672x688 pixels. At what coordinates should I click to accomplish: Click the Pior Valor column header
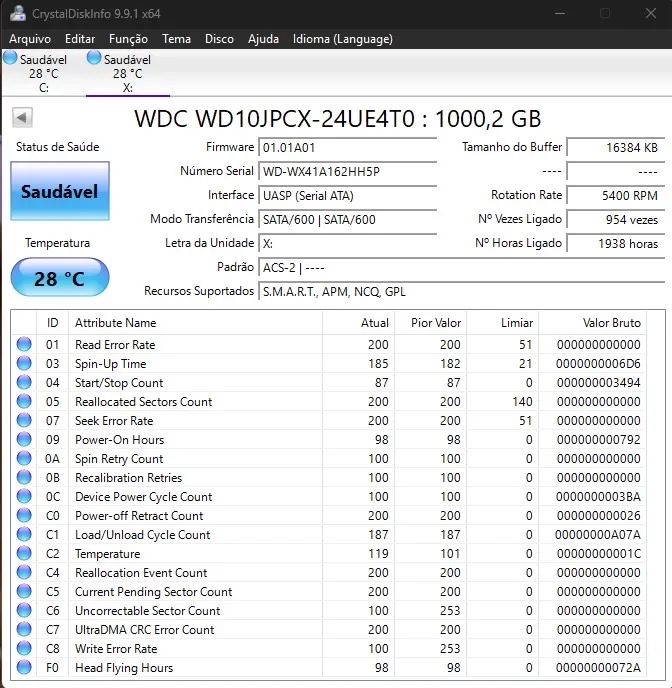[x=430, y=322]
